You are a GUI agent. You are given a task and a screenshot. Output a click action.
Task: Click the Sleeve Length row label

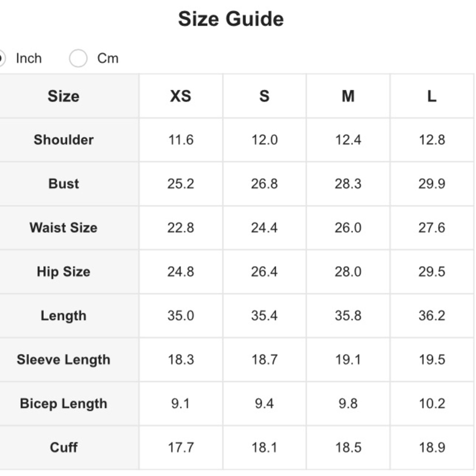click(63, 359)
